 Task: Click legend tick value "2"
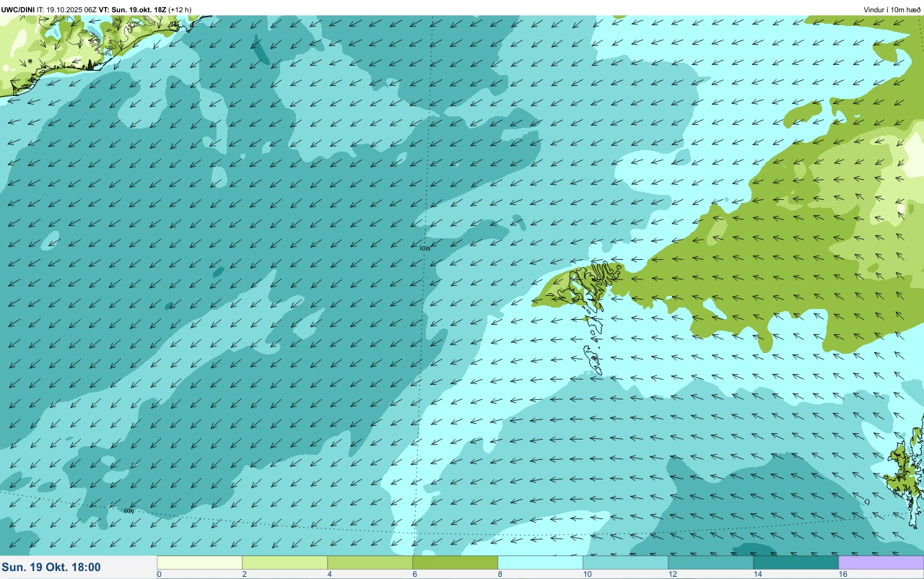coord(244,574)
